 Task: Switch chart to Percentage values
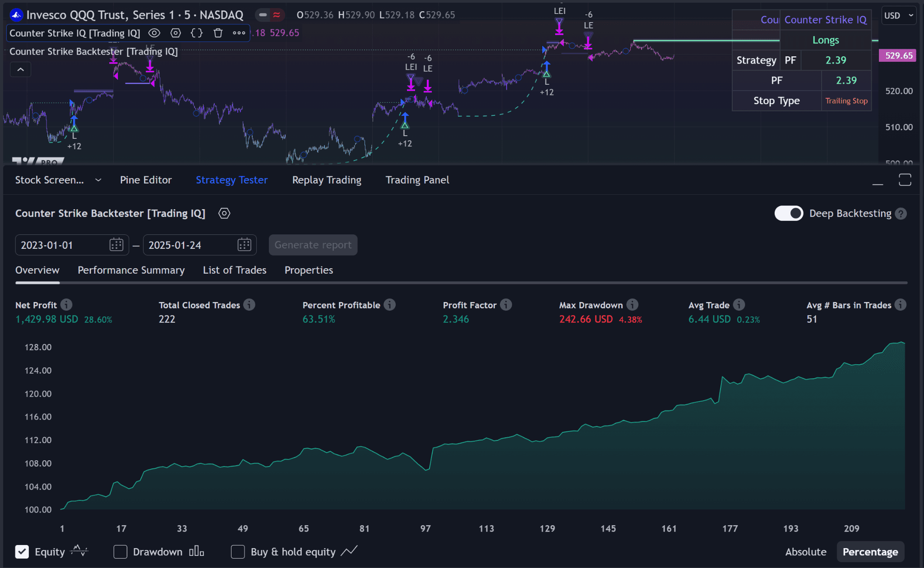870,552
